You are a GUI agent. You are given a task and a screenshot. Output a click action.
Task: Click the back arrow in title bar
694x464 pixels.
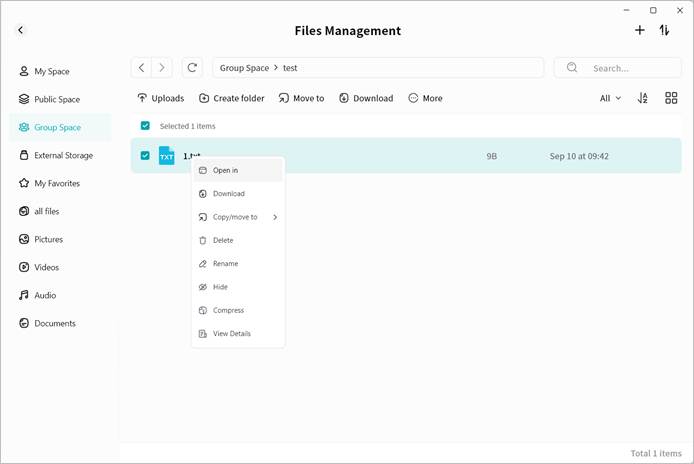coord(20,31)
